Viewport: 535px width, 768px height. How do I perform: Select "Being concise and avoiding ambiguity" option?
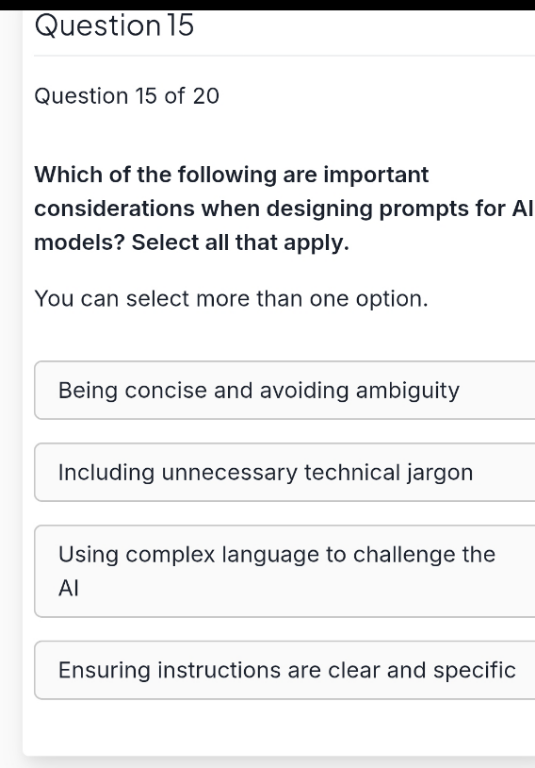[285, 390]
